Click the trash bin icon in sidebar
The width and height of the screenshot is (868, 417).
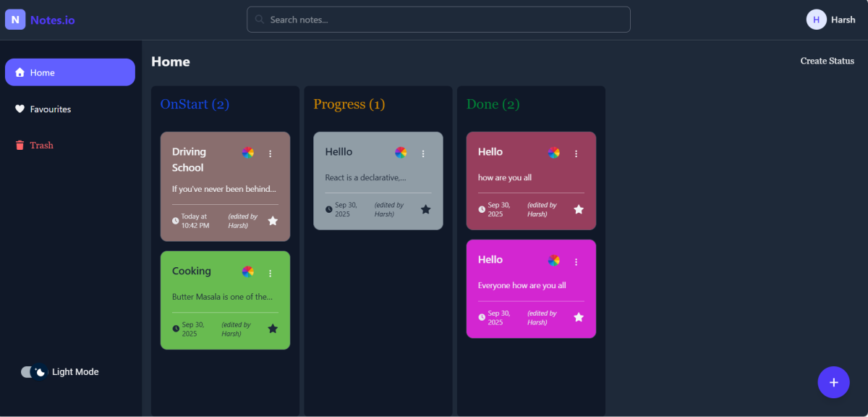tap(20, 146)
